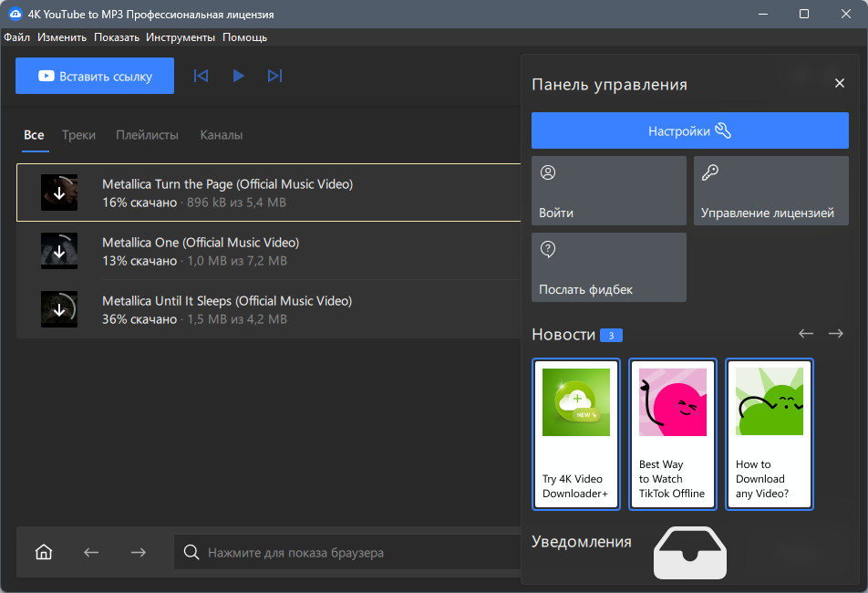
Task: Click Until It Sleeps download thumbnail
Action: coord(59,309)
